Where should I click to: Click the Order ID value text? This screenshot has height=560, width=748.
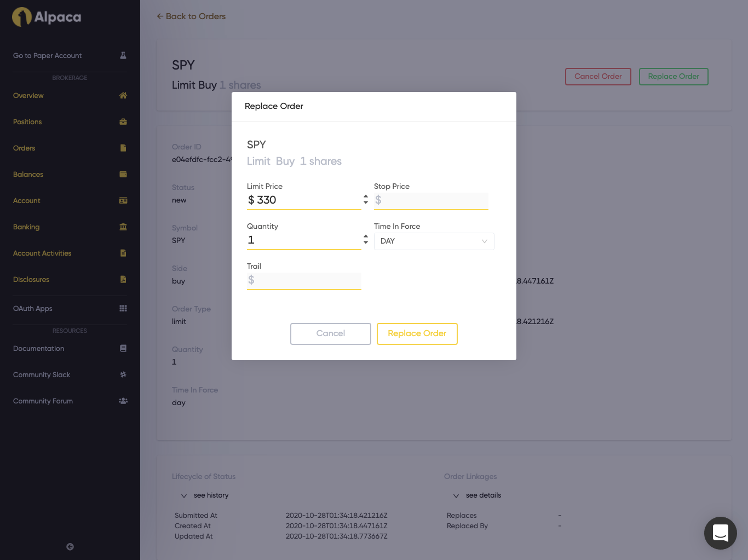tap(202, 160)
